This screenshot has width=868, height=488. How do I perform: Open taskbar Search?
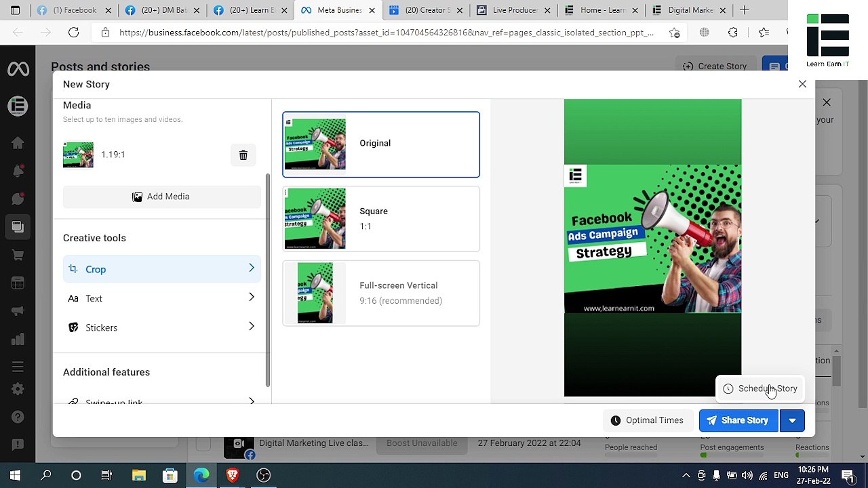(x=46, y=475)
